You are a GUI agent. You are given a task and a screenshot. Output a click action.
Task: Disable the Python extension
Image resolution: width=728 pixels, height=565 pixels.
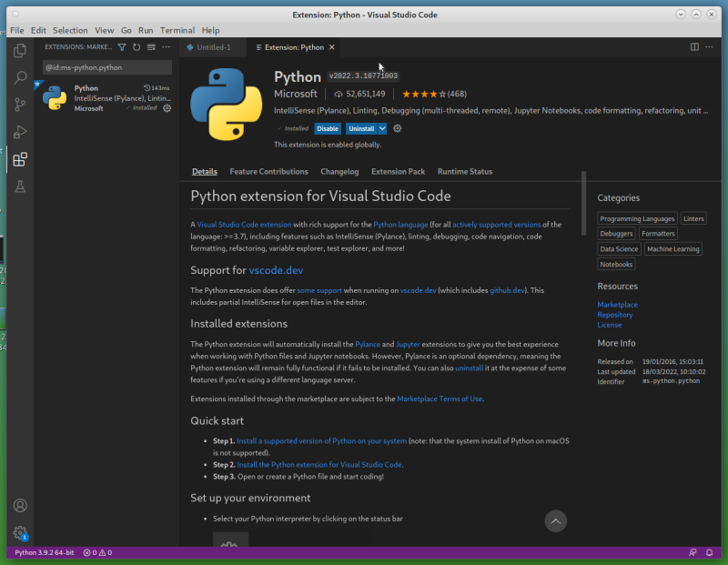click(328, 128)
